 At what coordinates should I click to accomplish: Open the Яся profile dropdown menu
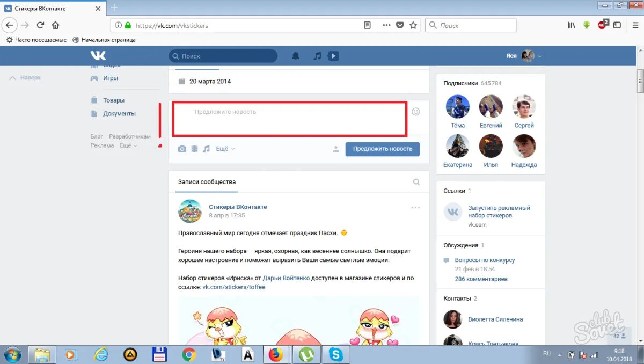coord(524,56)
